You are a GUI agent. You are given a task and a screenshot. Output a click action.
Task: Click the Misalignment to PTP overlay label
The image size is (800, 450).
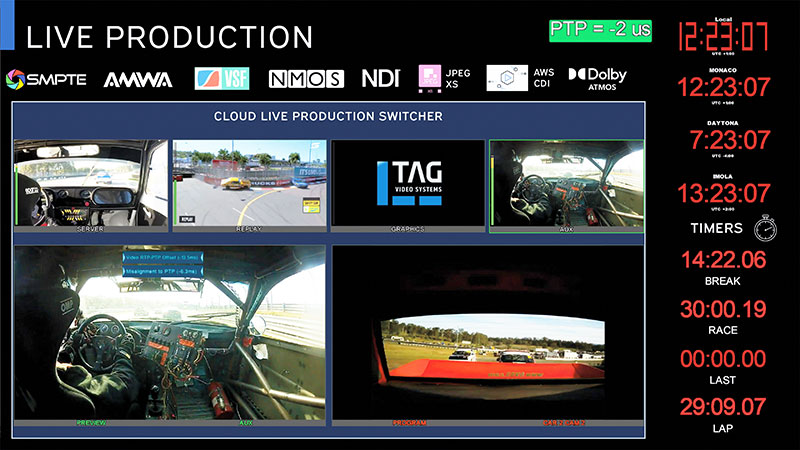point(162,272)
